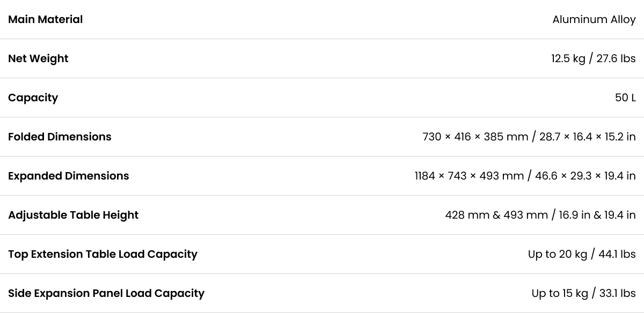This screenshot has width=644, height=313.
Task: Click the Net Weight label
Action: pos(38,58)
